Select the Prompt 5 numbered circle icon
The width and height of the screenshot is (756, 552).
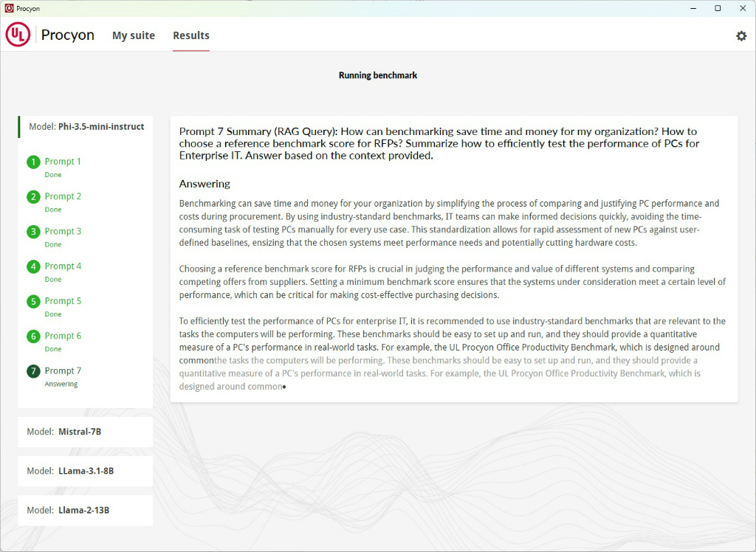click(33, 301)
